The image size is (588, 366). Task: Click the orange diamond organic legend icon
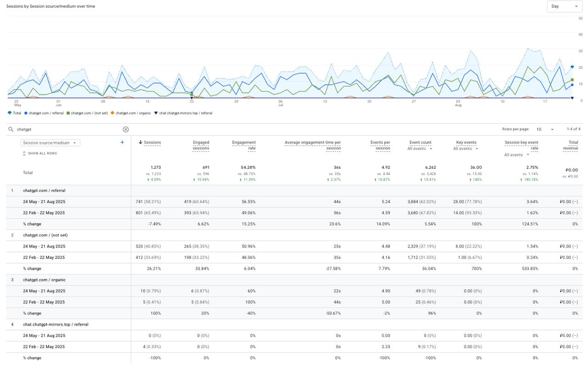113,113
